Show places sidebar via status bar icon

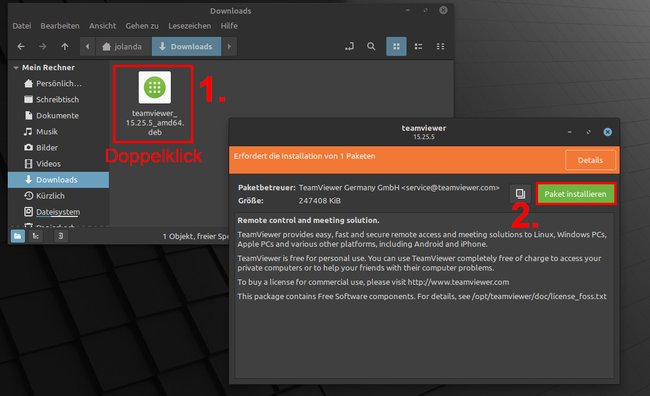17,236
